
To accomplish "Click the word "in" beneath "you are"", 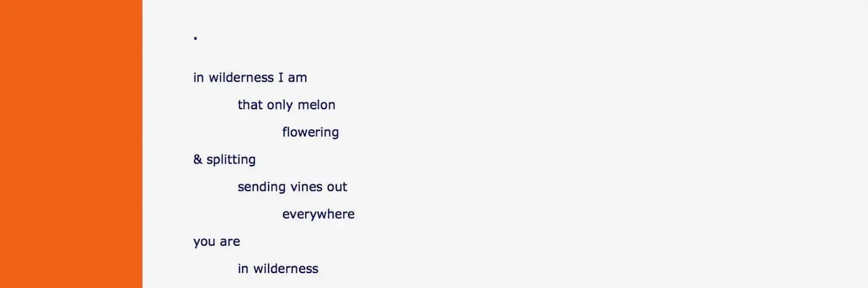I will click(243, 269).
